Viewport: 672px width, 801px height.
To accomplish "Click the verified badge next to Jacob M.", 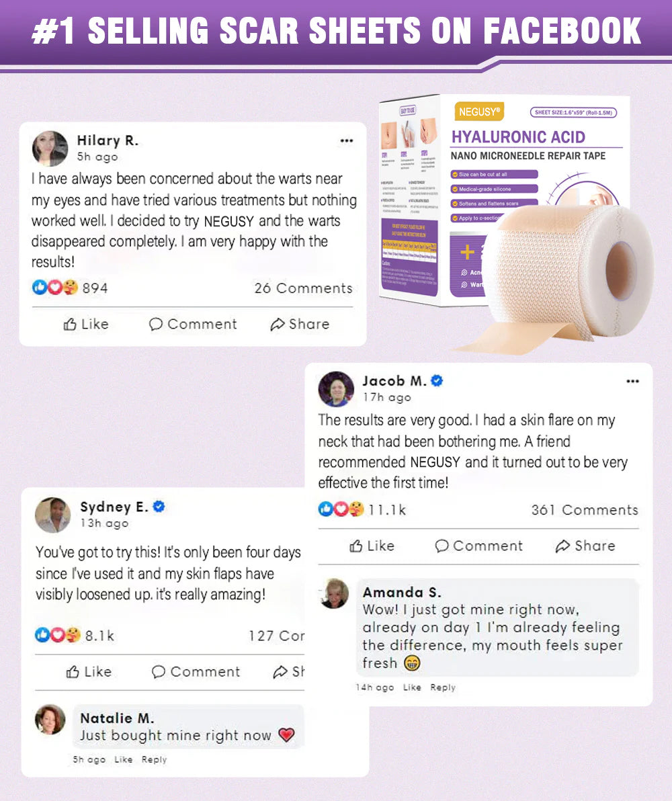I will click(437, 380).
